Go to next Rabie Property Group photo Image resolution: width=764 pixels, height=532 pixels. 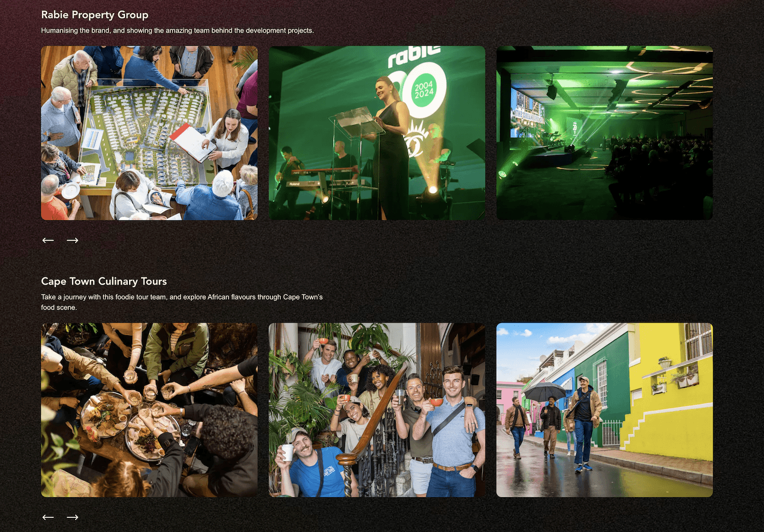coord(72,240)
